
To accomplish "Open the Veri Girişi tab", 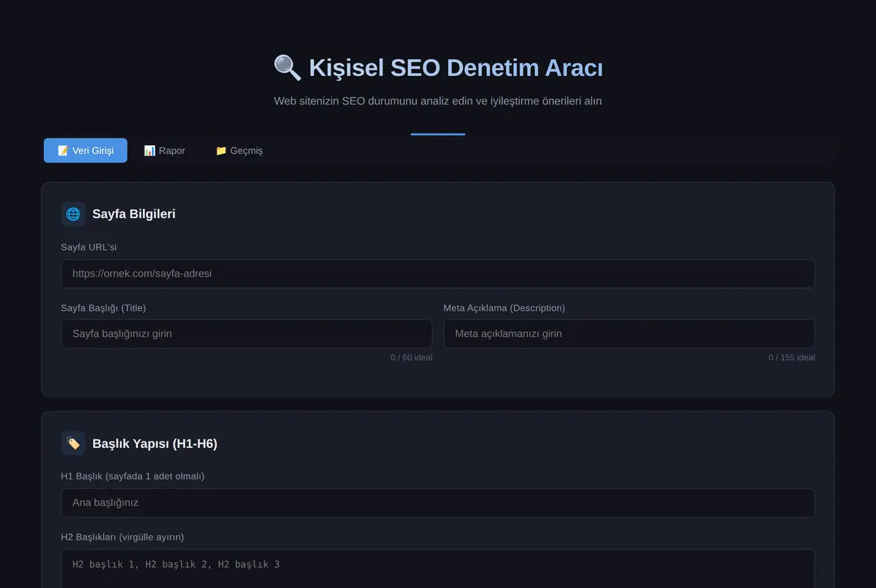I will coord(85,150).
